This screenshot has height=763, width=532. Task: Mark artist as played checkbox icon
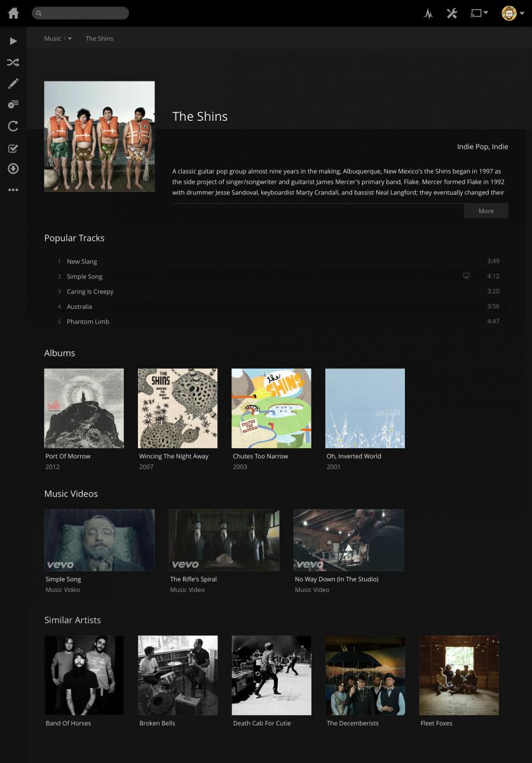pyautogui.click(x=13, y=148)
